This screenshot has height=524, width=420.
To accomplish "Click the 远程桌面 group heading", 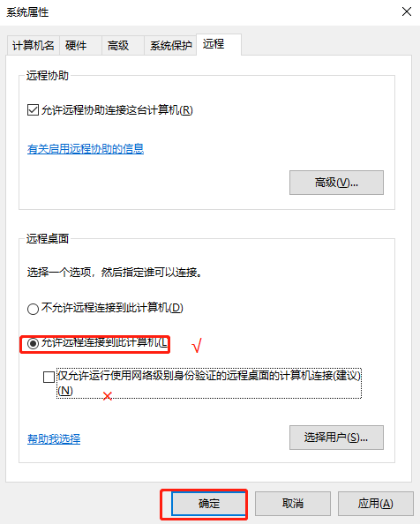I will point(48,238).
